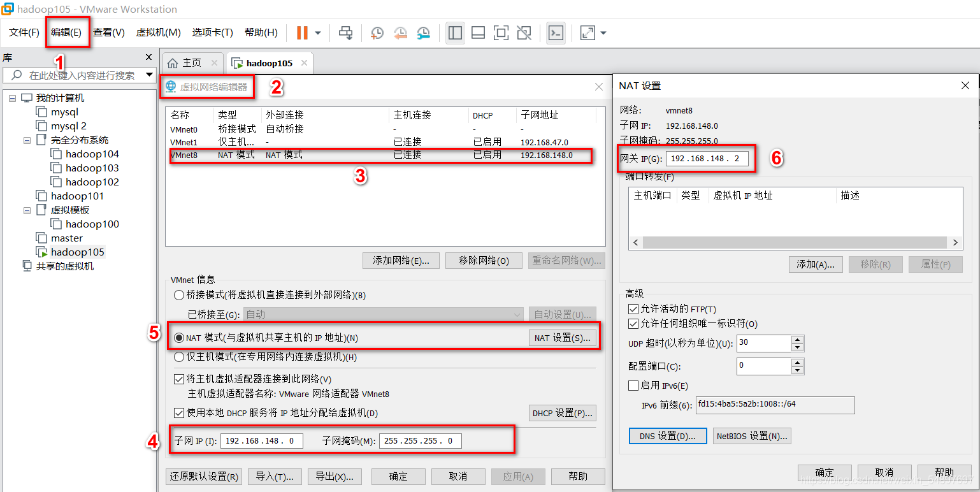Select the VMnet1 仅主机 row

tap(381, 142)
